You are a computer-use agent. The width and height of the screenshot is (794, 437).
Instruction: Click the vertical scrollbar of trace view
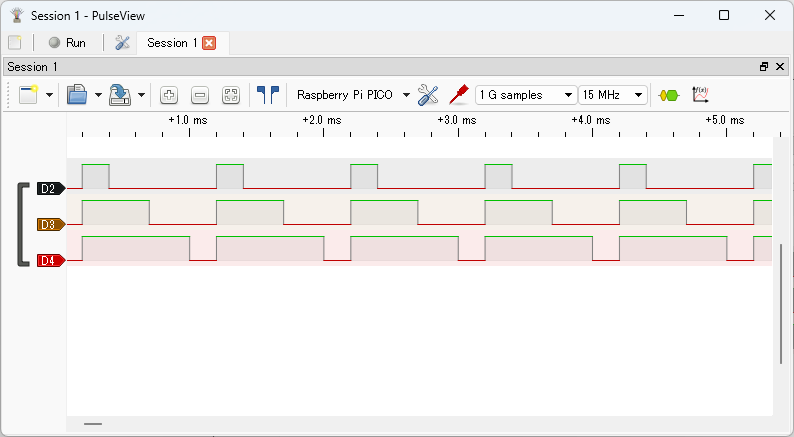(781, 303)
